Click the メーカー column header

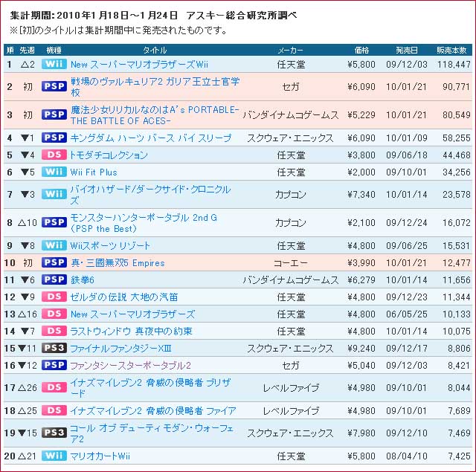click(291, 50)
